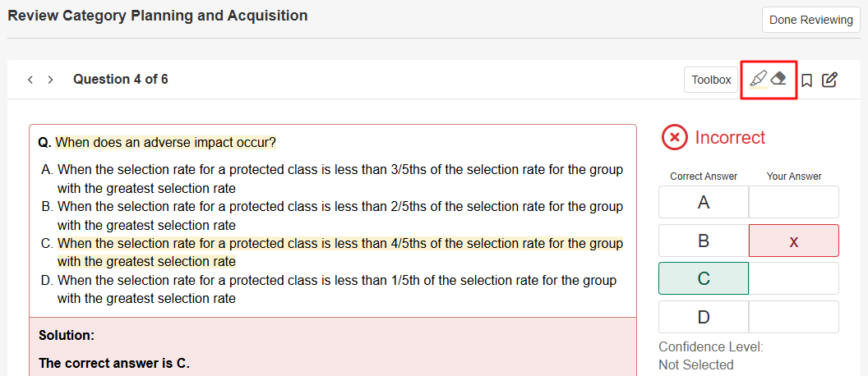Click the highlighted question text
868x376 pixels.
click(165, 143)
